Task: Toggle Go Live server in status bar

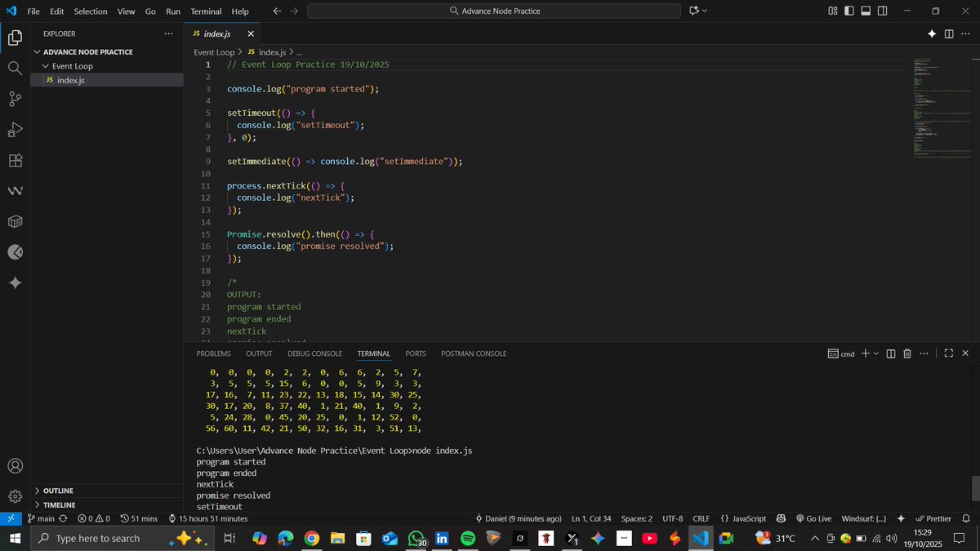Action: (x=813, y=518)
